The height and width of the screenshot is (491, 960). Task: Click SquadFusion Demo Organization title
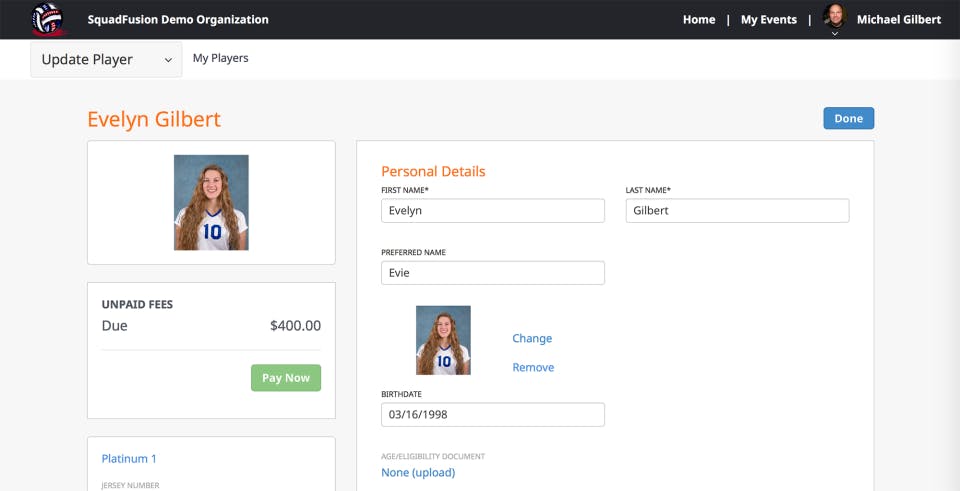click(x=178, y=20)
